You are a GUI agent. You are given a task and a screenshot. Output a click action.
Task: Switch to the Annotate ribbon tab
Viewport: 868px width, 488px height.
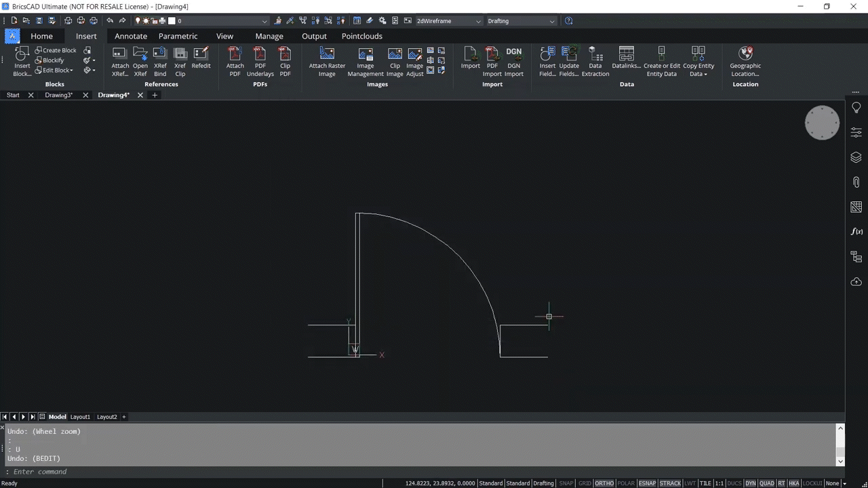131,36
